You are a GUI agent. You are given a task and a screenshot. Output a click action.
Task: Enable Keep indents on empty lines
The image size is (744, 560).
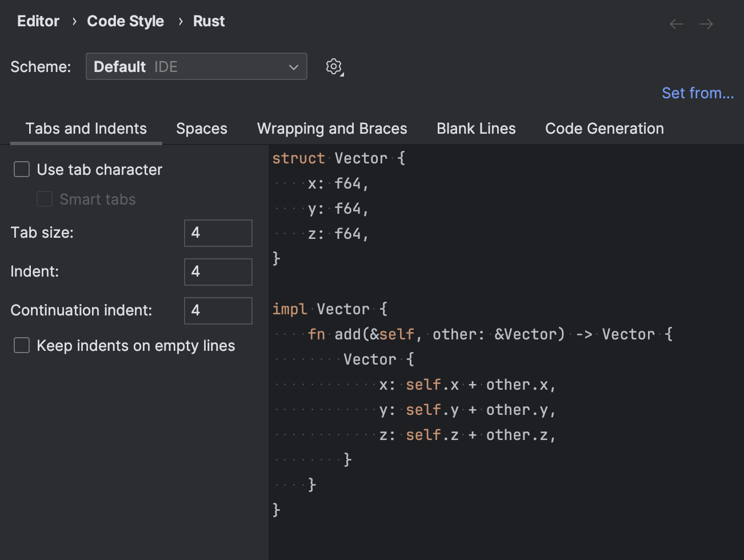(x=21, y=345)
